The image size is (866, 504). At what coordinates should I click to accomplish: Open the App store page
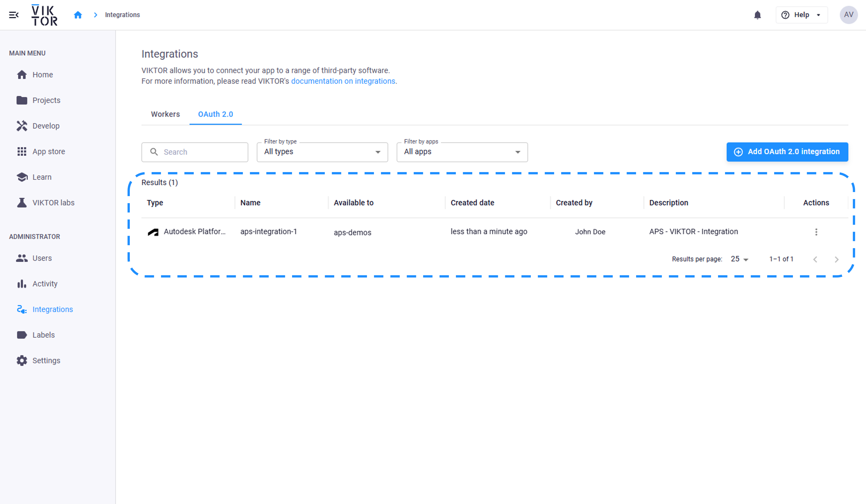(49, 151)
